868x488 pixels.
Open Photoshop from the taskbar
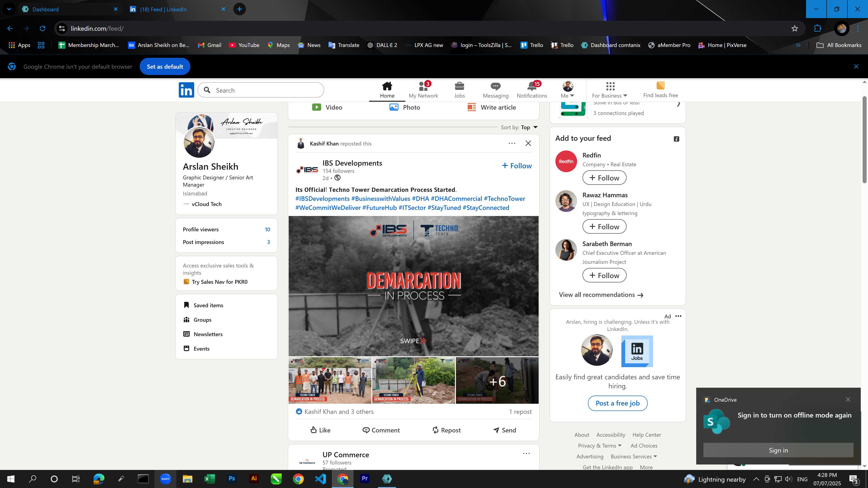click(231, 479)
